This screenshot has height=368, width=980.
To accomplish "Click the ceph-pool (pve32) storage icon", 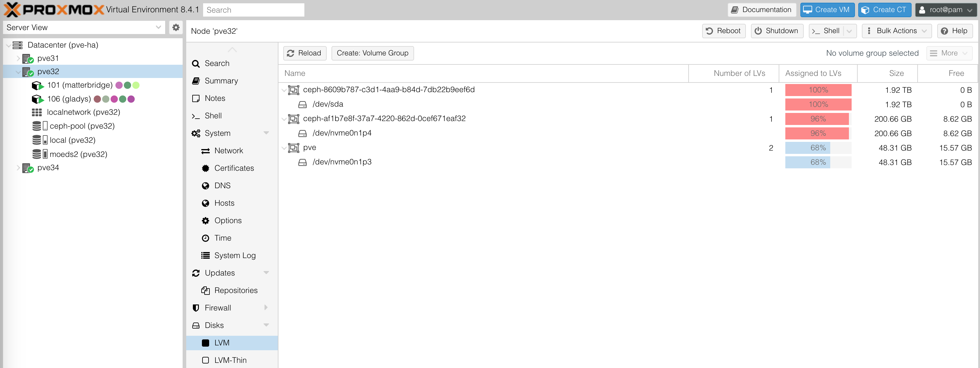I will pyautogui.click(x=40, y=126).
